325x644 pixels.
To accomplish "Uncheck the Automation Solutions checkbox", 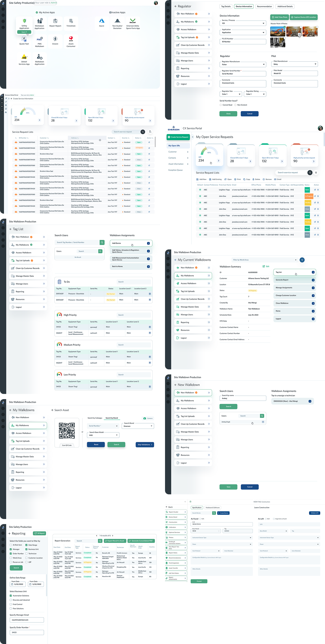I will [11, 596].
